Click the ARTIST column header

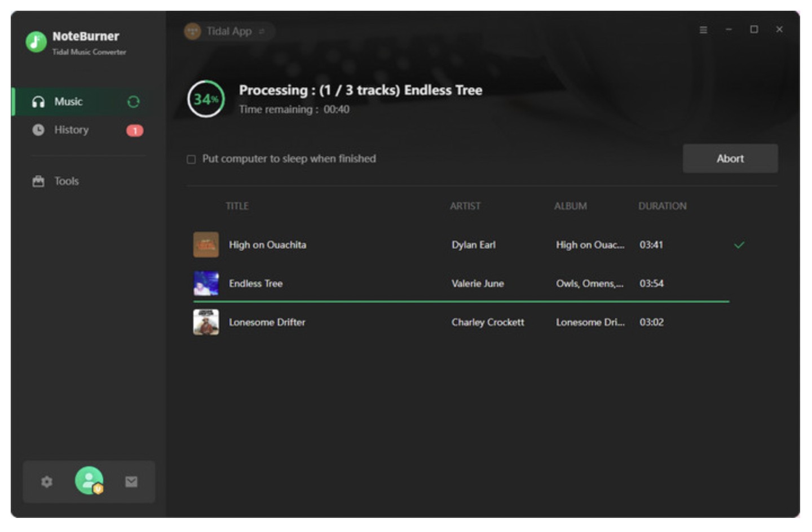coord(465,206)
